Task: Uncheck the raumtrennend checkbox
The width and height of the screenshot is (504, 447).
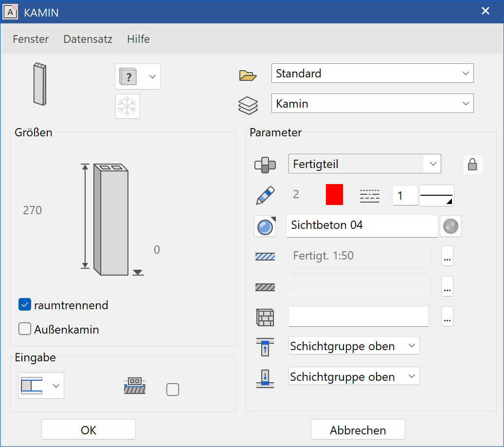Action: [x=25, y=305]
